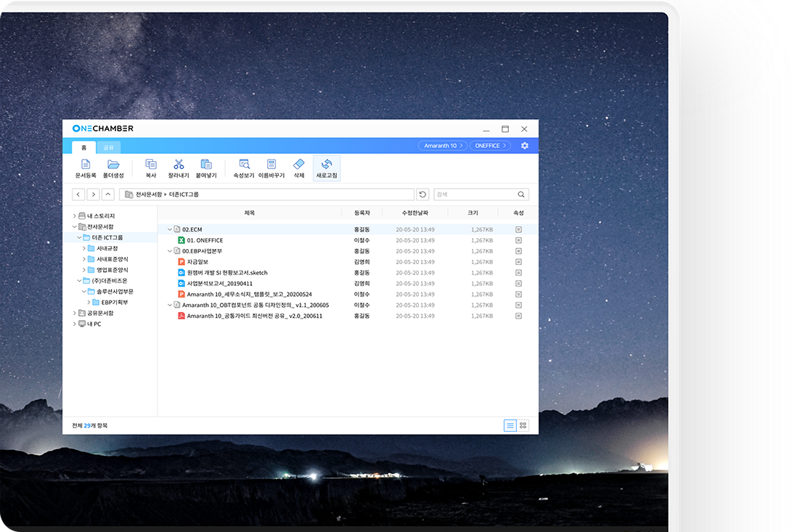The image size is (792, 532).
Task: Expand the 내 스토리지 tree node
Action: (74, 216)
